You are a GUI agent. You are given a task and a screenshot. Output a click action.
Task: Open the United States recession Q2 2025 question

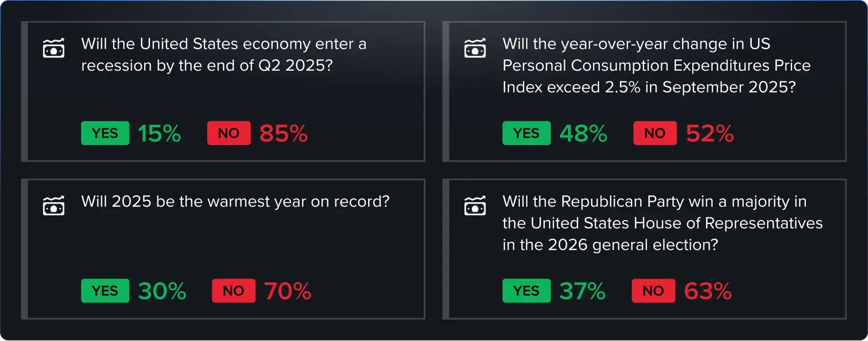point(223,55)
